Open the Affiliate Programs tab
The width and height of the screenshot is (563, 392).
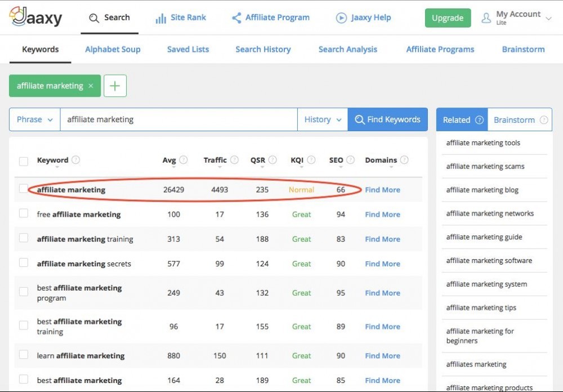point(440,50)
